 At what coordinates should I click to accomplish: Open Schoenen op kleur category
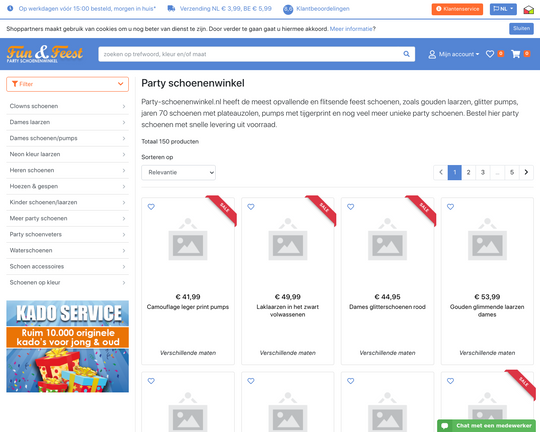point(68,282)
